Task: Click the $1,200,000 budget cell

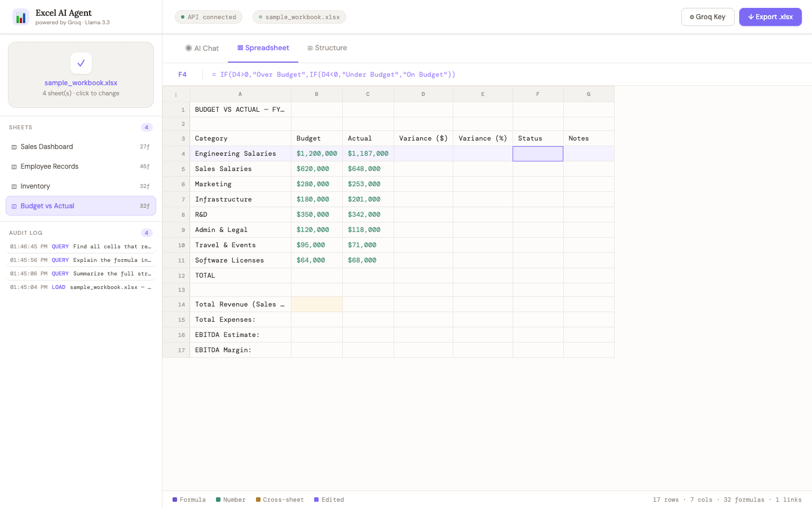Action: point(317,154)
